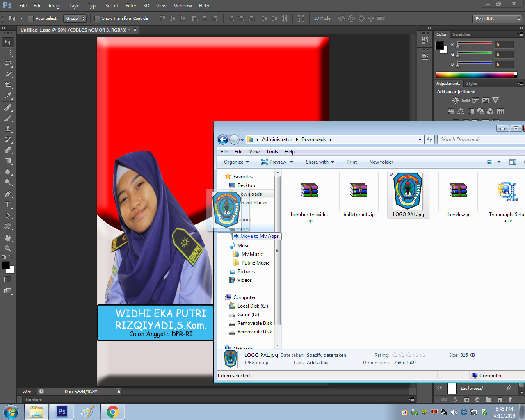This screenshot has width=525, height=420.
Task: Open the Preview button dropdown arrow
Action: [292, 162]
